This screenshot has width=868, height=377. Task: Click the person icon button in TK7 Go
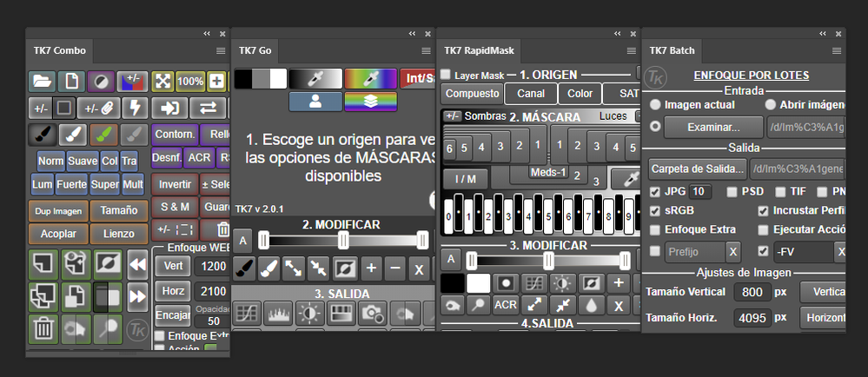[x=315, y=102]
